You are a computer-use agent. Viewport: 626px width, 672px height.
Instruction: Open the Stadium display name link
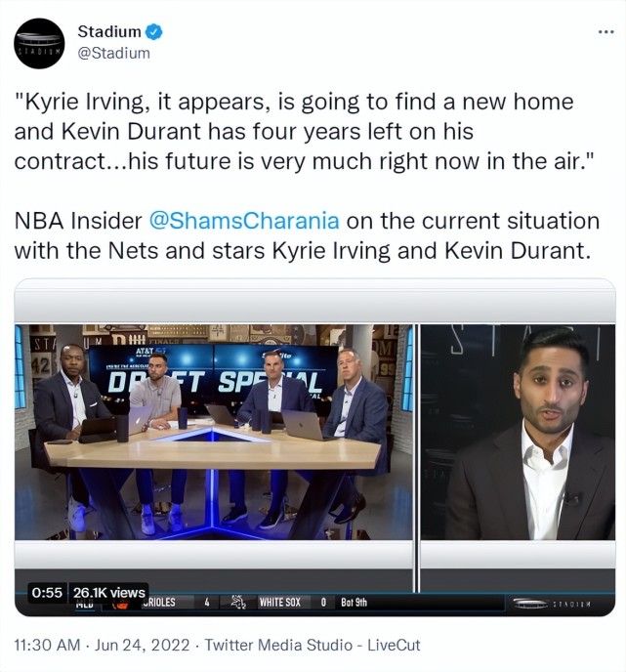click(109, 31)
